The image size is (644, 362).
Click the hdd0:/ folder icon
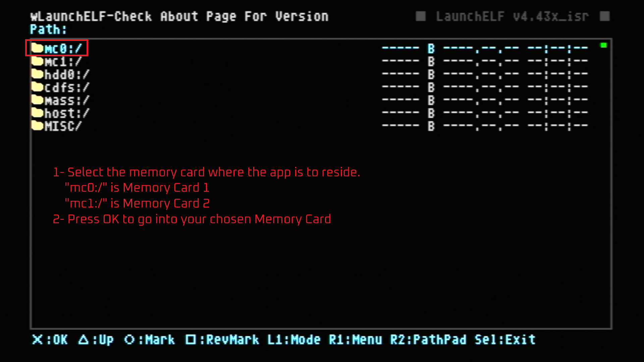coord(38,74)
